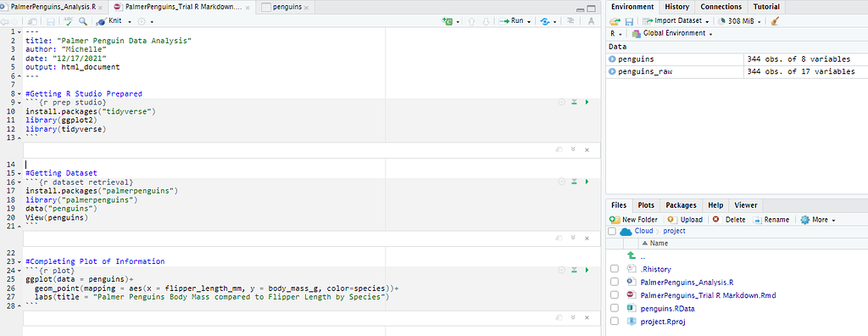This screenshot has width=868, height=336.
Task: Open the Tutorial tab
Action: [766, 7]
